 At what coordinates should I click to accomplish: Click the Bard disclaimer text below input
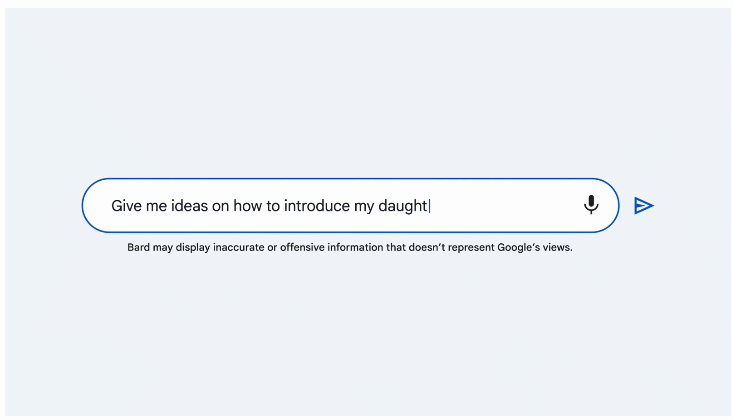pyautogui.click(x=350, y=247)
